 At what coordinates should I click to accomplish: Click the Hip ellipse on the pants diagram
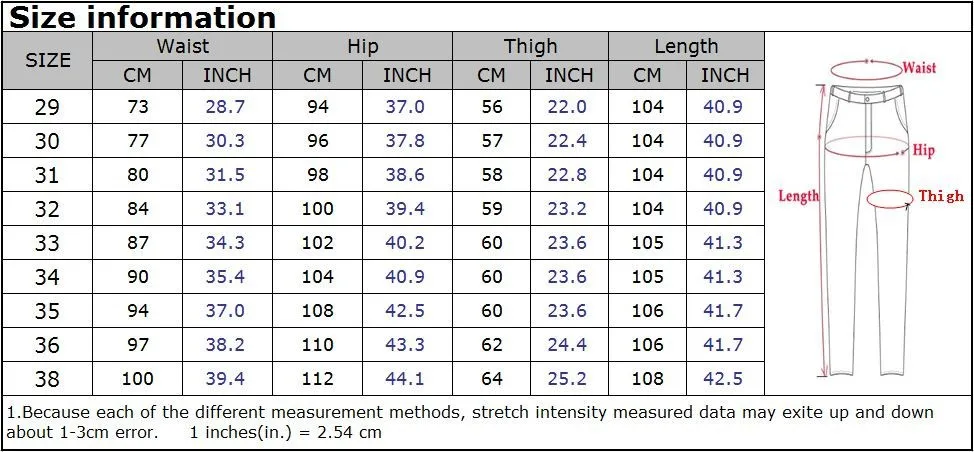[x=867, y=146]
